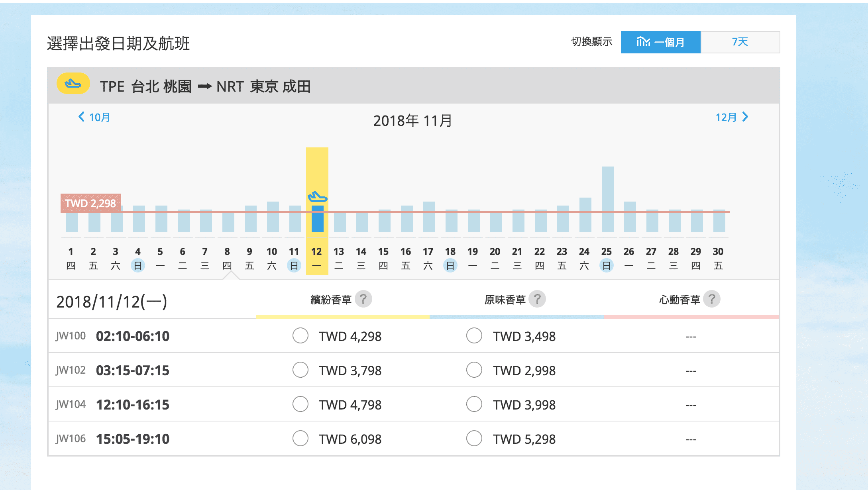Click the price bar for November 23
Screen dimensions: 868x490
(563, 219)
